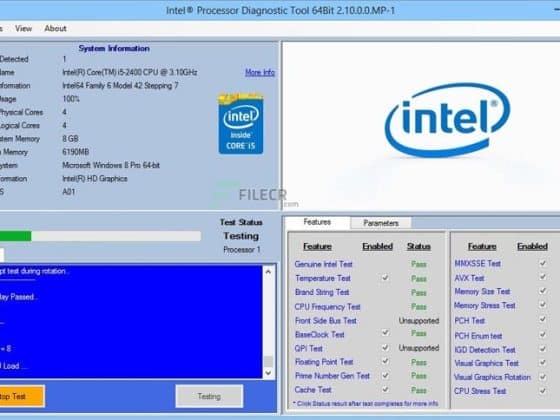Open the About menu
Viewport: 560px width, 420px height.
tap(55, 29)
